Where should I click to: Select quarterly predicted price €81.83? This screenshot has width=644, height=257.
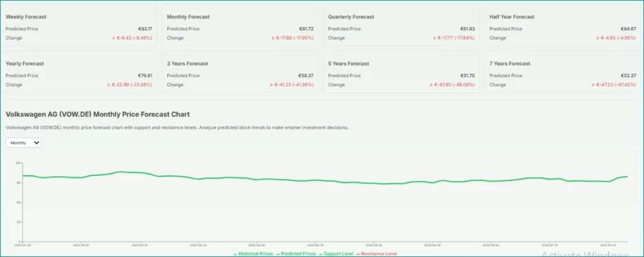pyautogui.click(x=467, y=29)
